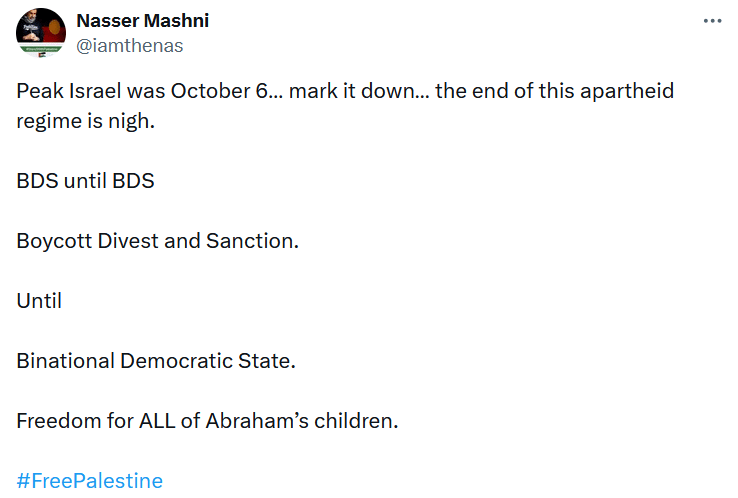The width and height of the screenshot is (738, 498).
Task: Open Nasser Mashni's profile picture
Action: 41,32
